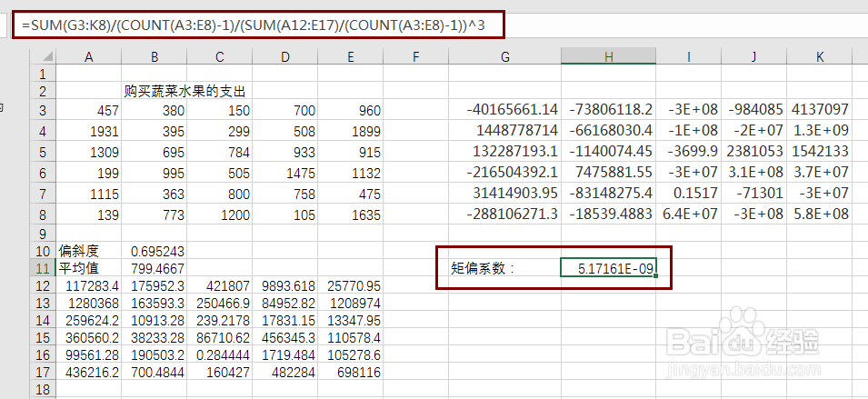Select cell C8 with value 1200
Viewport: 868px width, 399px height.
click(x=220, y=214)
